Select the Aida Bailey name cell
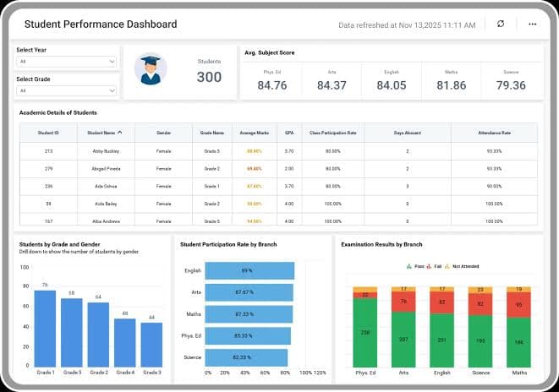Viewport: 559px width, 392px height. click(x=106, y=204)
